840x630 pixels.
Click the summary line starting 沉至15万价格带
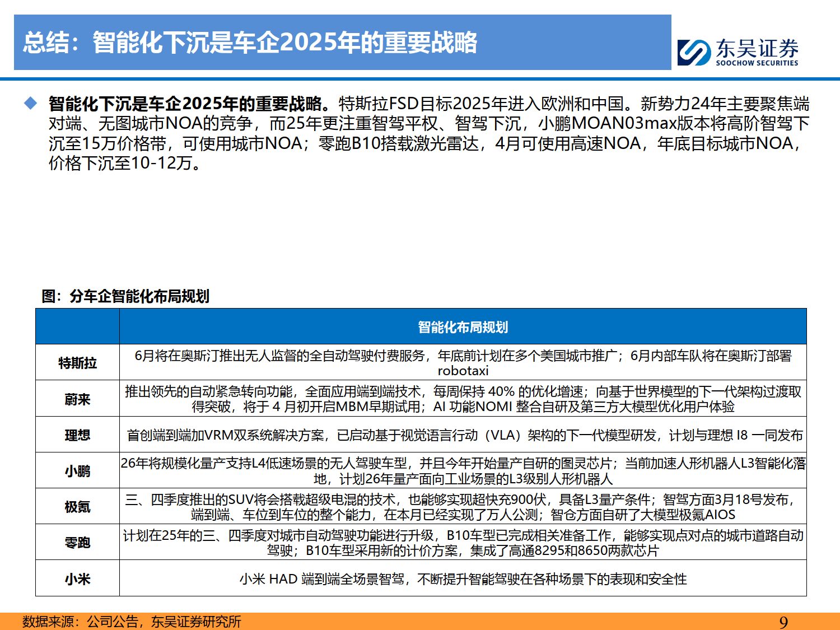click(424, 143)
